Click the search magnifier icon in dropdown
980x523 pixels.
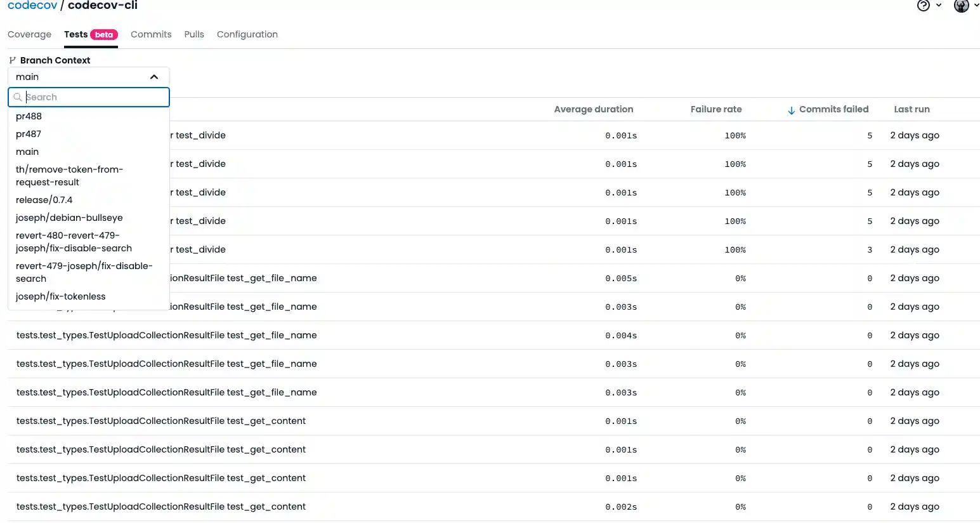coord(18,97)
